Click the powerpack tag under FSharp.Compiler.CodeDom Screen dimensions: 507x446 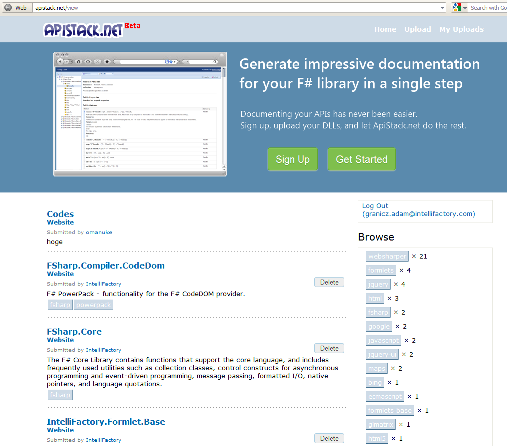pos(93,305)
